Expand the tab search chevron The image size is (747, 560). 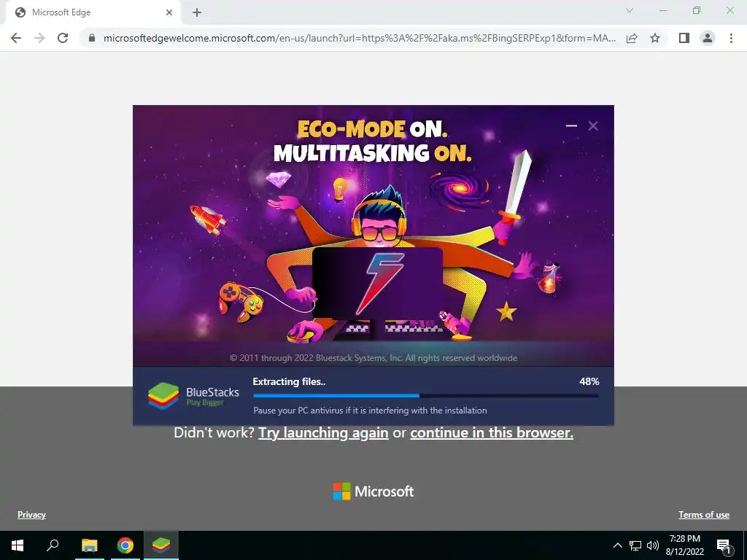[630, 10]
